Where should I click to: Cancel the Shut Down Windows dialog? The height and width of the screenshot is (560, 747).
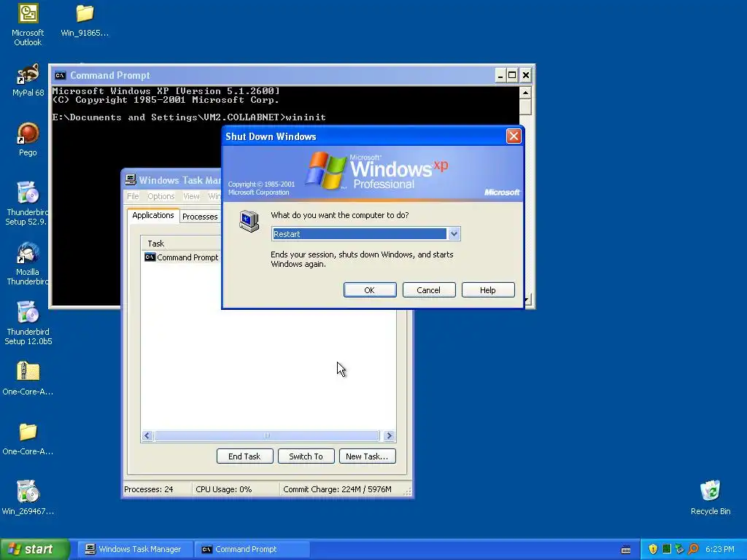tap(429, 290)
